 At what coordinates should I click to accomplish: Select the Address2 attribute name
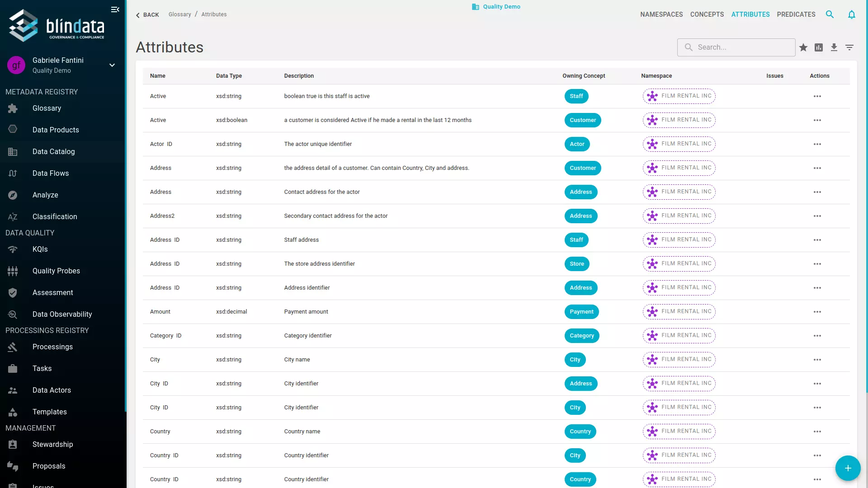162,216
